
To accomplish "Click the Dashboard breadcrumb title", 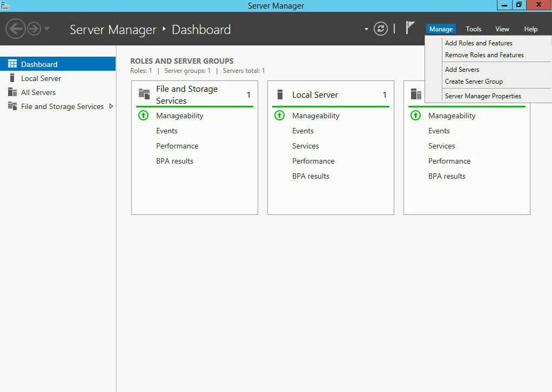I will tap(201, 30).
